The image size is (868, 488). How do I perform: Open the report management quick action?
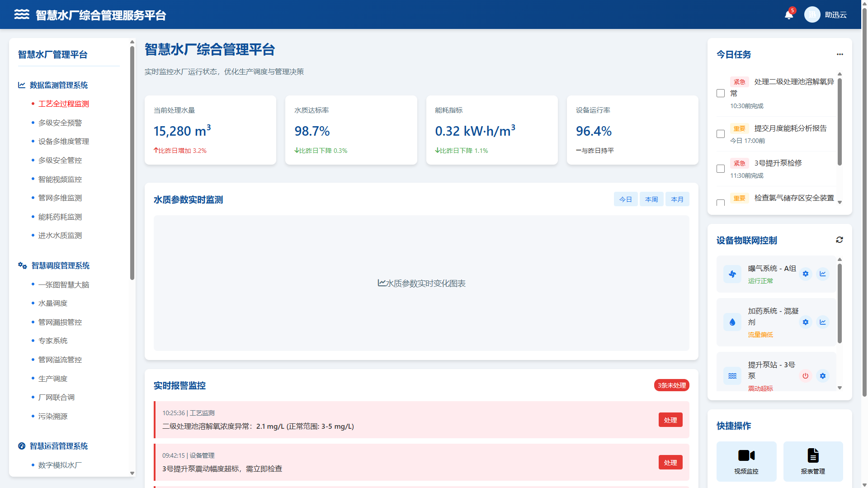pyautogui.click(x=812, y=461)
